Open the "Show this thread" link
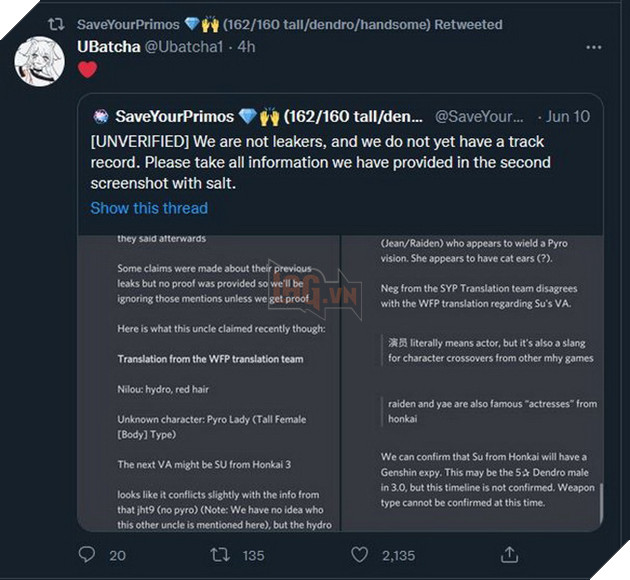Image resolution: width=630 pixels, height=580 pixels. [x=149, y=208]
